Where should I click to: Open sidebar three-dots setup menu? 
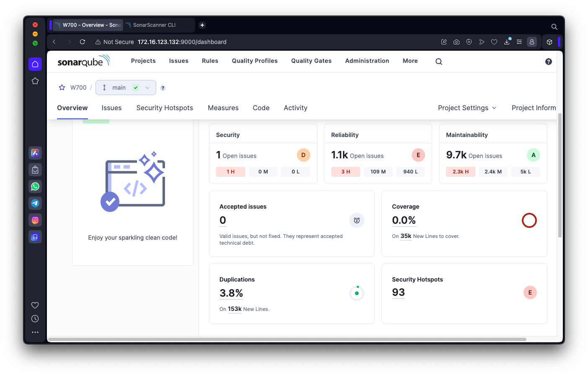click(35, 332)
